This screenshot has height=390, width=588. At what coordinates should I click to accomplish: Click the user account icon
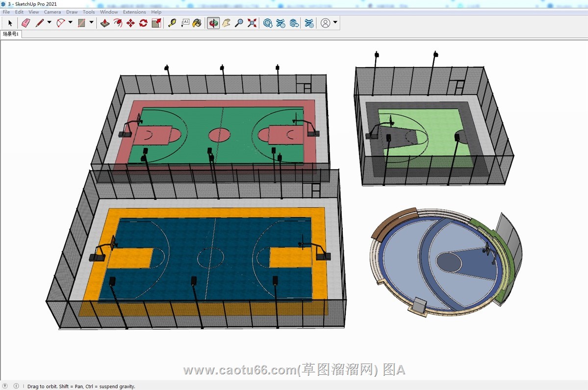(326, 23)
